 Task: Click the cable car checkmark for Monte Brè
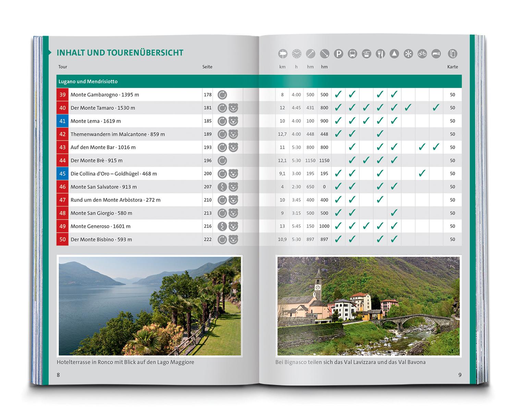[366, 161]
